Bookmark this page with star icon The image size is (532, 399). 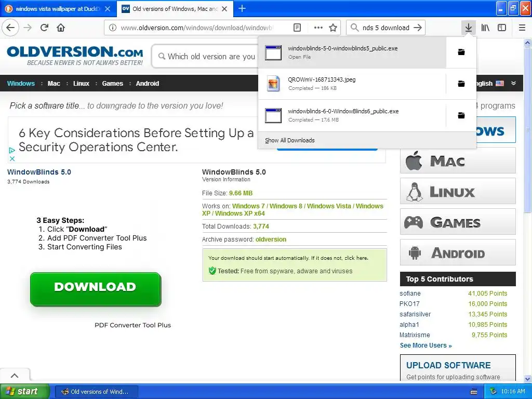(x=333, y=28)
